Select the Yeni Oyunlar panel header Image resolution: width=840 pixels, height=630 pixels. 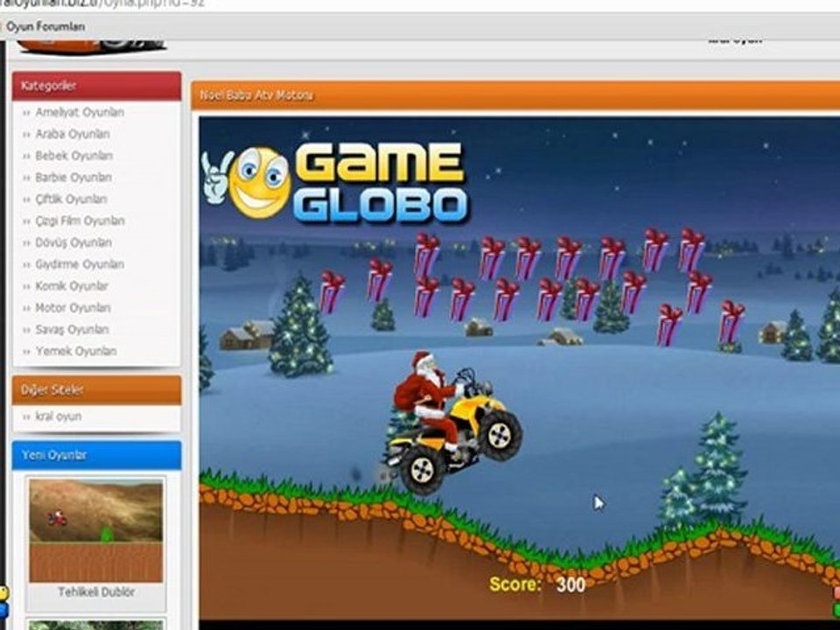tap(96, 455)
